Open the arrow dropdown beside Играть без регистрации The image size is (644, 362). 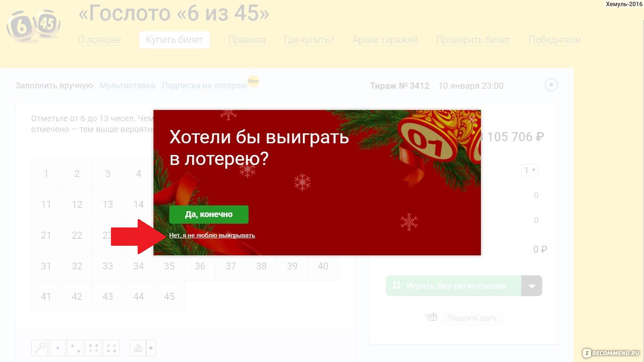point(532,286)
